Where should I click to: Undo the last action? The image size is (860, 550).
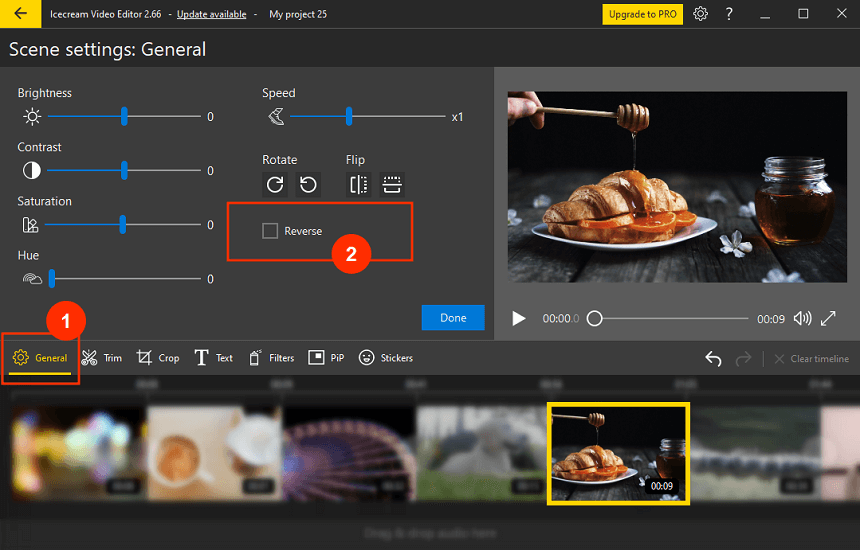[713, 359]
